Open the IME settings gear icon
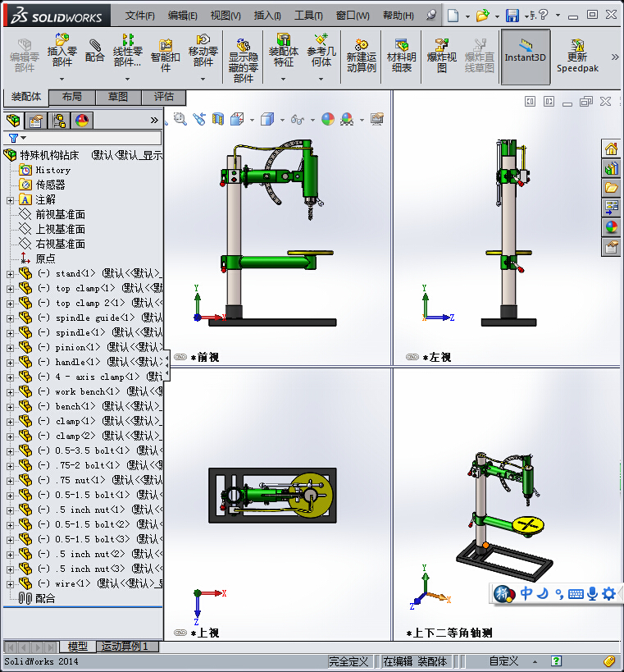Viewport: 624px width, 672px height. point(609,593)
